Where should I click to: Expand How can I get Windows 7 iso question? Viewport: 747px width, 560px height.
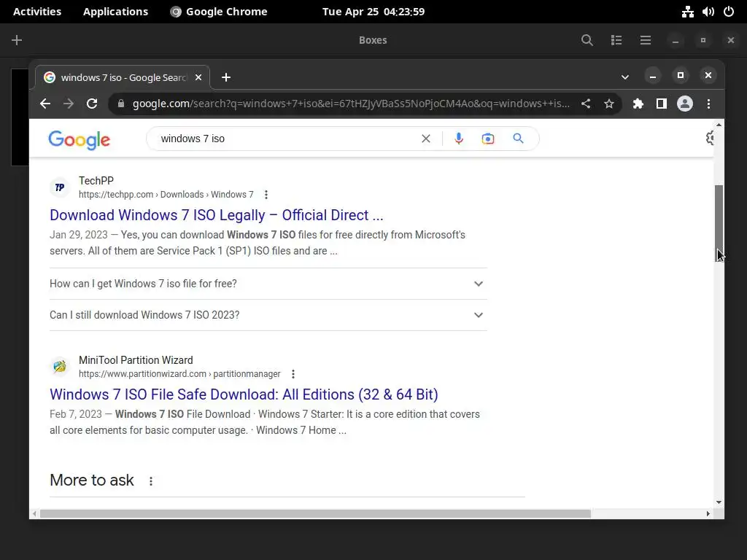(x=268, y=284)
